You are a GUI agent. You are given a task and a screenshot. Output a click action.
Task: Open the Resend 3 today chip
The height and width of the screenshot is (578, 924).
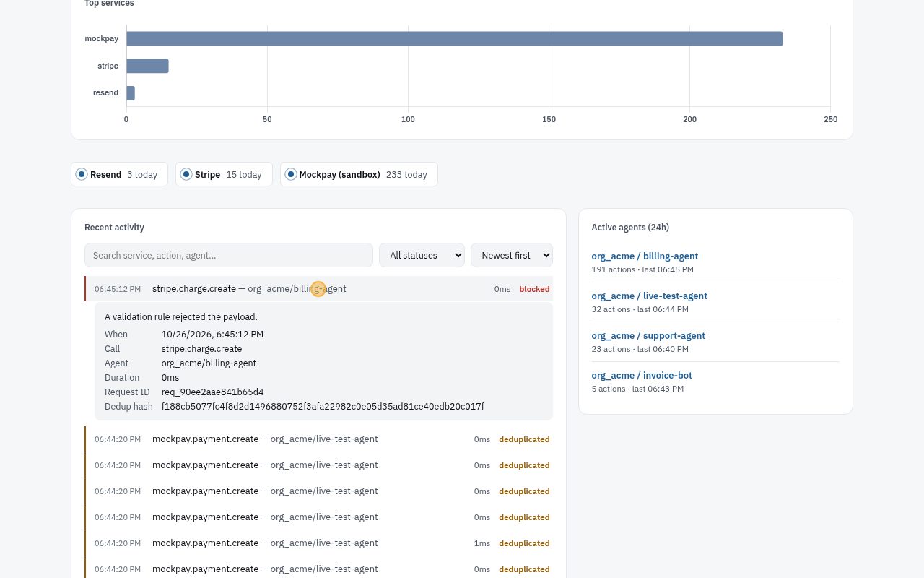click(x=119, y=174)
